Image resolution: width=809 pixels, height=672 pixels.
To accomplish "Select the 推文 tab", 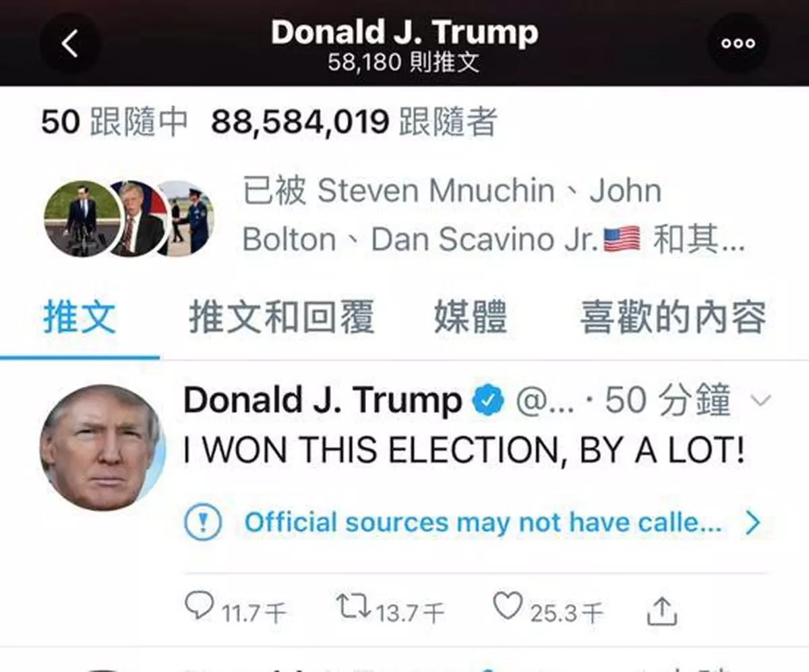I will tap(80, 317).
